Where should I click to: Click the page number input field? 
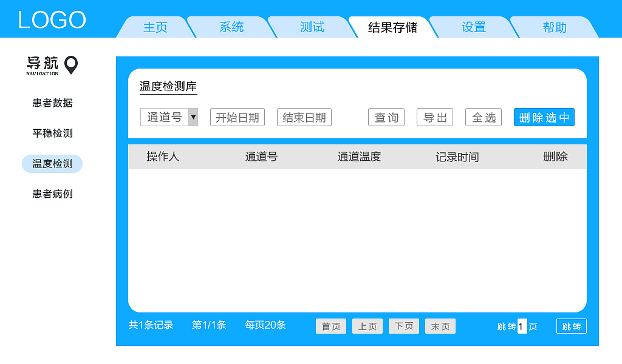521,326
